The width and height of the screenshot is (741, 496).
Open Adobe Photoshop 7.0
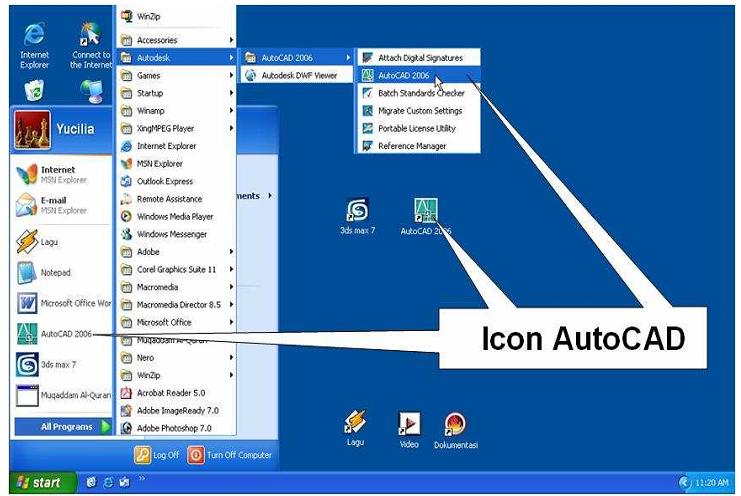[x=177, y=428]
